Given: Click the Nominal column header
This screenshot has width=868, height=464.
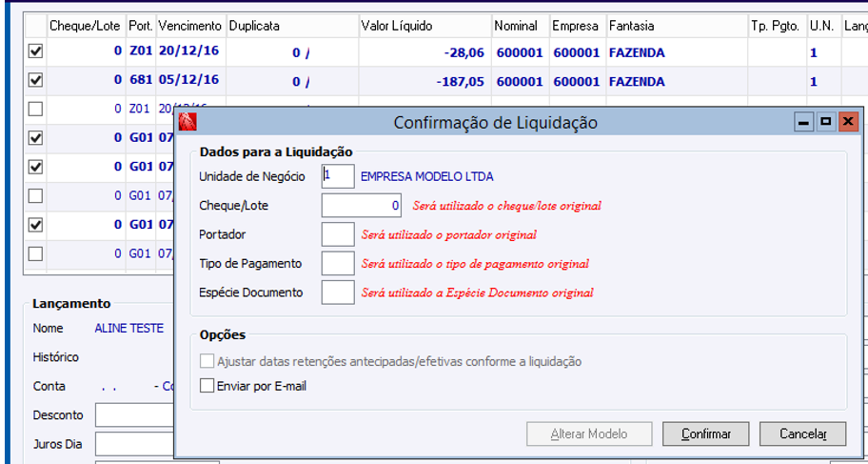Looking at the screenshot, I should 521,26.
